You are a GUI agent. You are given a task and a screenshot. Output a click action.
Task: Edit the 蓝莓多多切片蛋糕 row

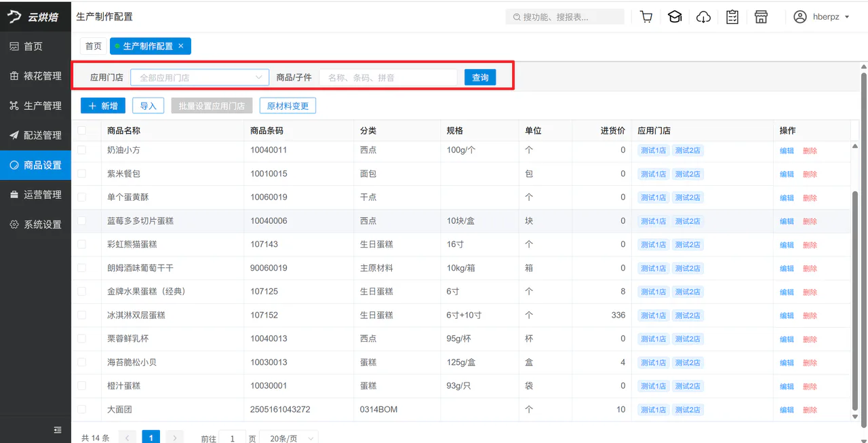point(787,221)
